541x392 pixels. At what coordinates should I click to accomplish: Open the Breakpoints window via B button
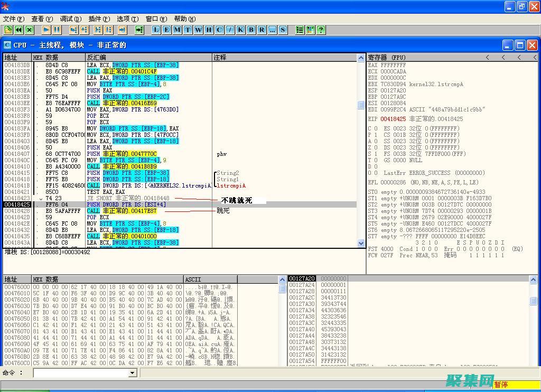pos(251,30)
